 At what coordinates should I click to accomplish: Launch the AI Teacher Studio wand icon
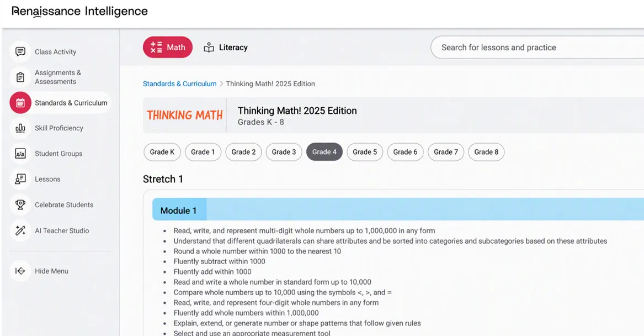point(20,230)
